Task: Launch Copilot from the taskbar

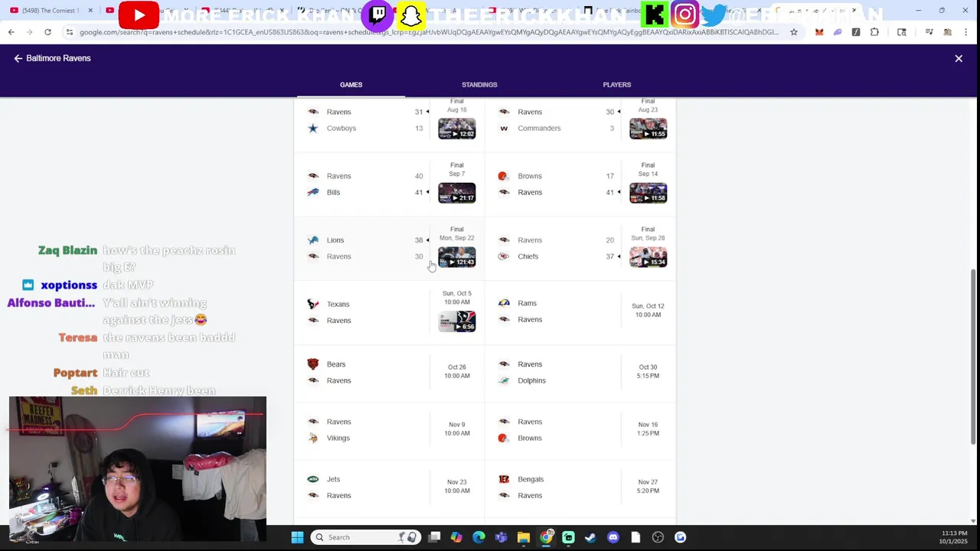Action: point(456,537)
